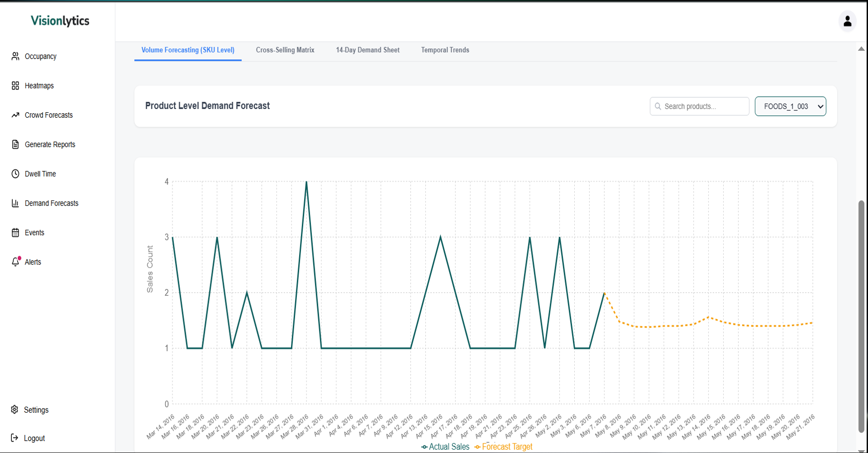Click the scrollbar up arrow
868x453 pixels.
click(x=861, y=49)
